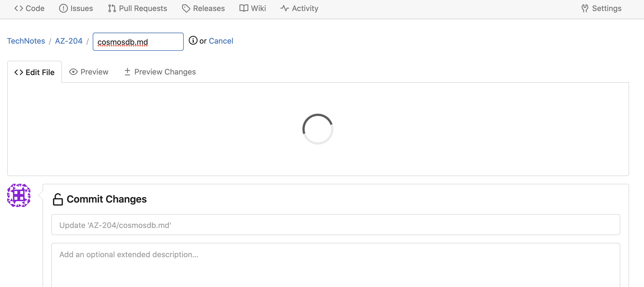
Task: Focus the commit message summary field
Action: (x=336, y=225)
